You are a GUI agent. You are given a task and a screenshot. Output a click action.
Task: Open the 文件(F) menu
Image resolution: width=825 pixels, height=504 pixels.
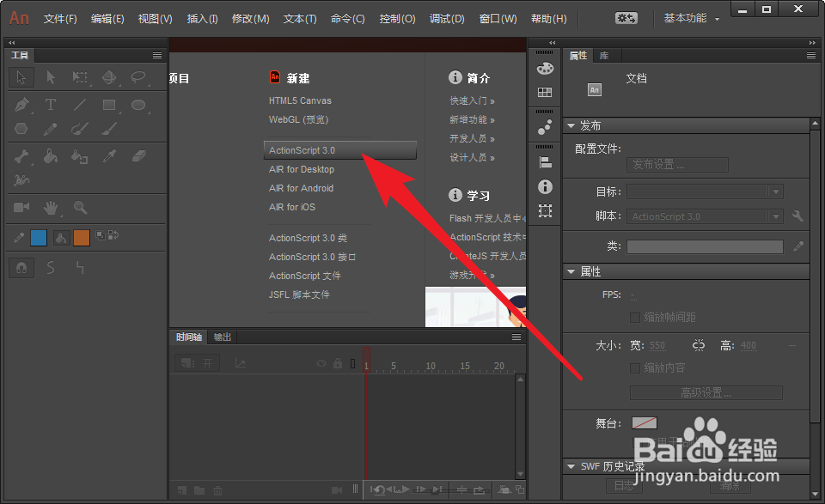[x=60, y=19]
